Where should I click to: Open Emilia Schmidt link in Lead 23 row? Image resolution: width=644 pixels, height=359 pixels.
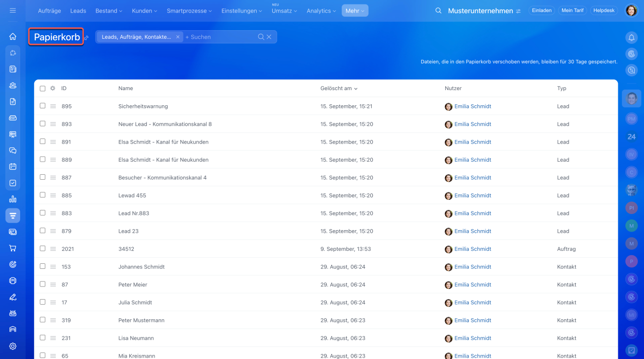472,231
